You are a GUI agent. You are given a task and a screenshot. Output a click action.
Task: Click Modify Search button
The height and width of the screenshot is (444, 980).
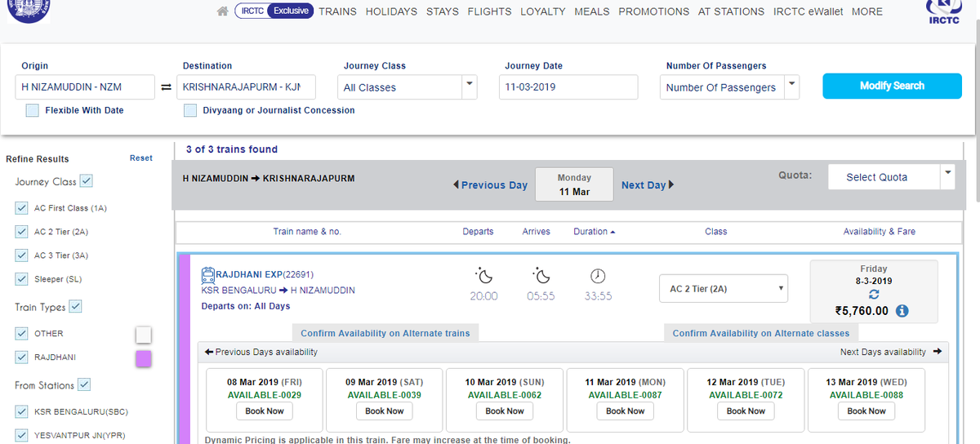pyautogui.click(x=892, y=86)
